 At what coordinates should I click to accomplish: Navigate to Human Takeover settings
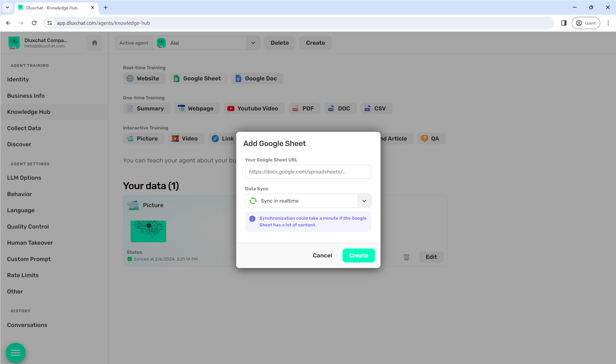tap(30, 243)
